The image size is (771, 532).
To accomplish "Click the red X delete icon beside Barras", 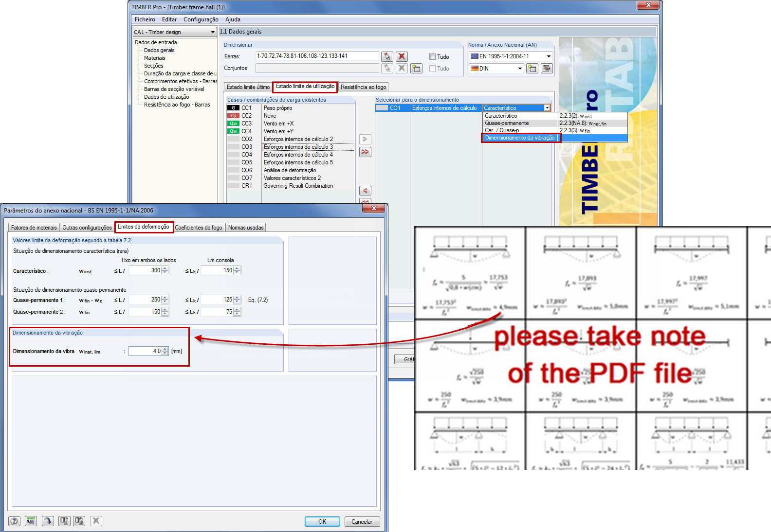I will click(x=402, y=56).
